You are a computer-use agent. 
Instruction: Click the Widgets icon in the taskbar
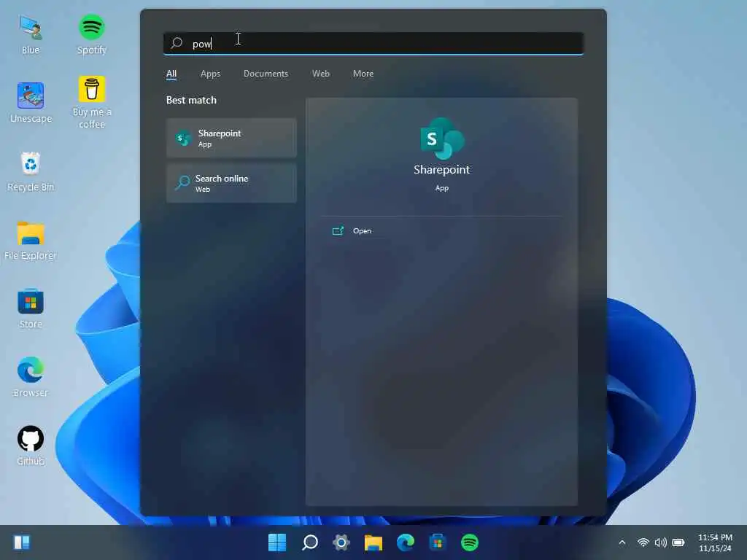[x=22, y=542]
